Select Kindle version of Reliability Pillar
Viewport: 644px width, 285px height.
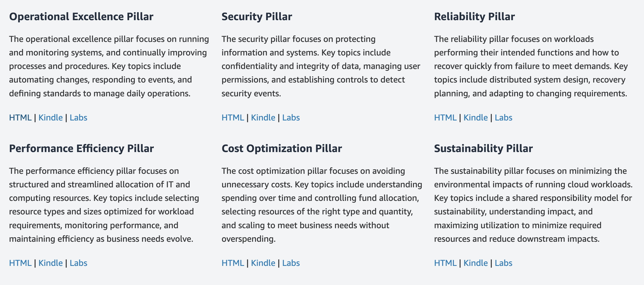point(476,118)
